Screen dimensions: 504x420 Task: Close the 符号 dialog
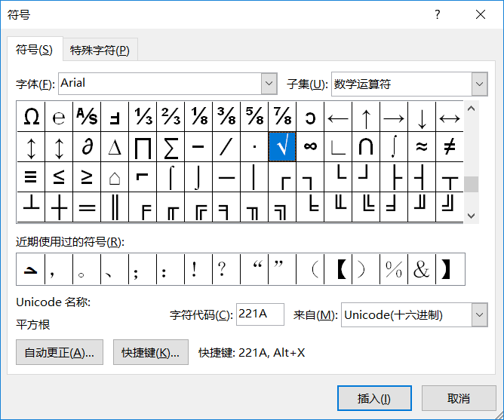481,14
